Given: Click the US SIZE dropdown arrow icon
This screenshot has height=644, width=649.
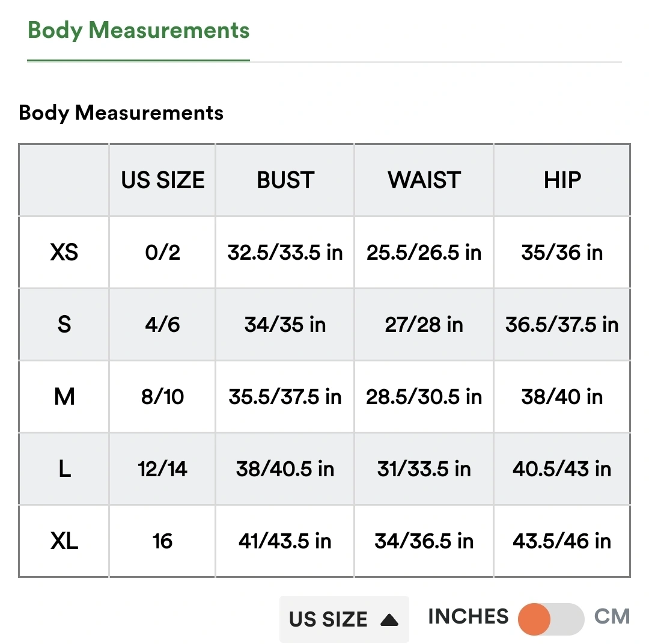Looking at the screenshot, I should point(389,619).
